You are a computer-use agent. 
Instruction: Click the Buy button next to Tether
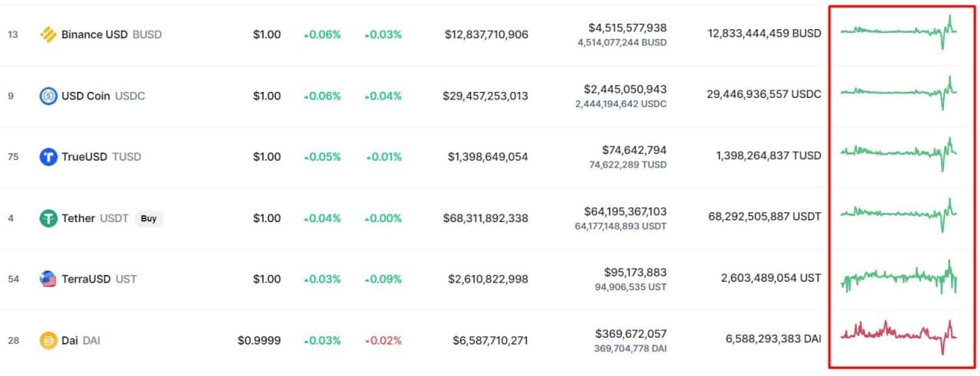click(149, 218)
